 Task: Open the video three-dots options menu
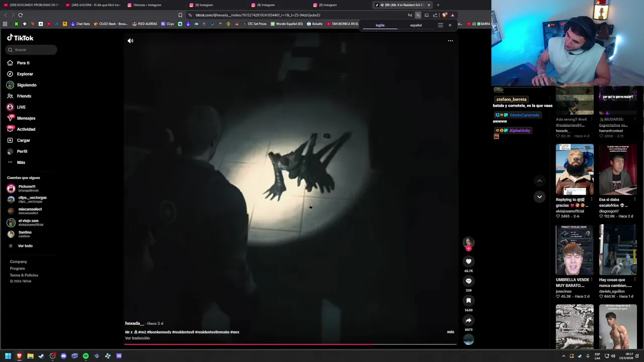450,41
